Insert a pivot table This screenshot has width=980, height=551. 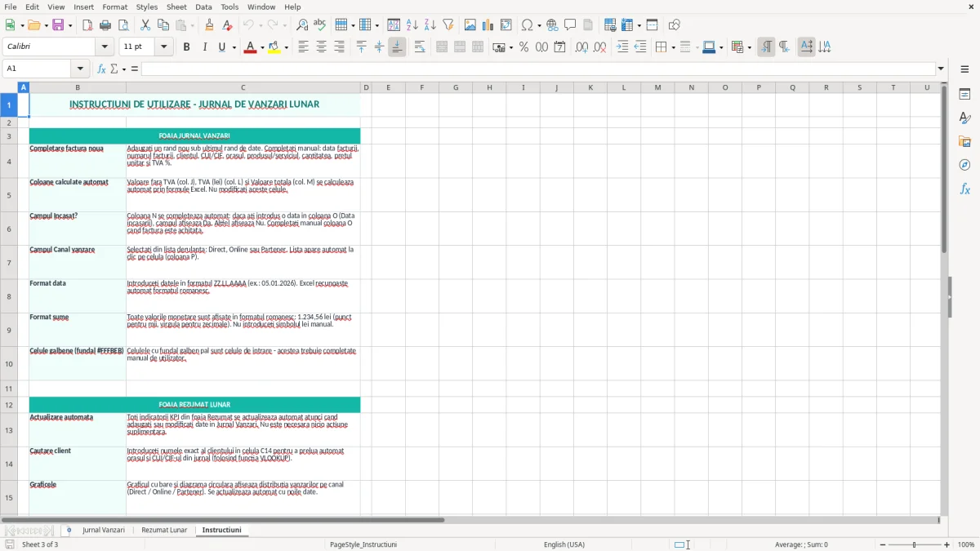tap(506, 25)
